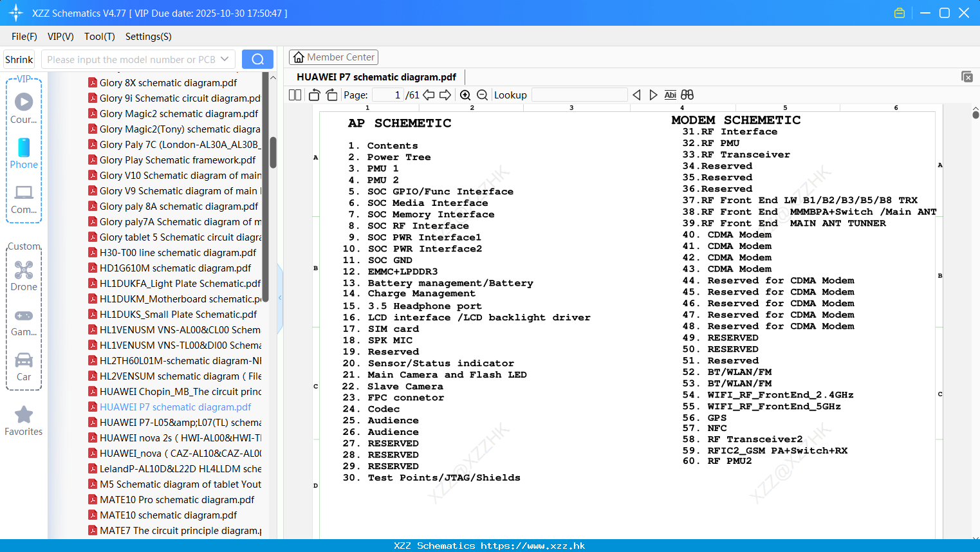
Task: Open MATE10 Pro schematic diagram.pdf
Action: coord(177,499)
